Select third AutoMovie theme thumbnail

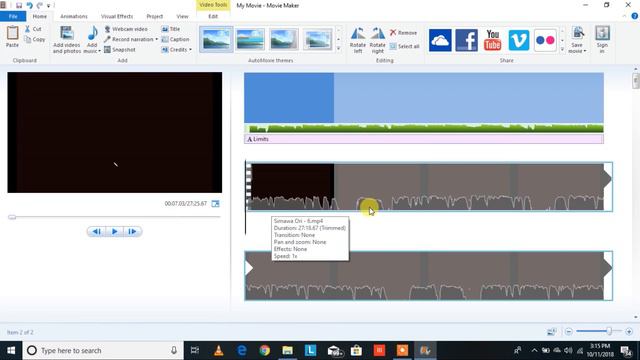click(283, 40)
